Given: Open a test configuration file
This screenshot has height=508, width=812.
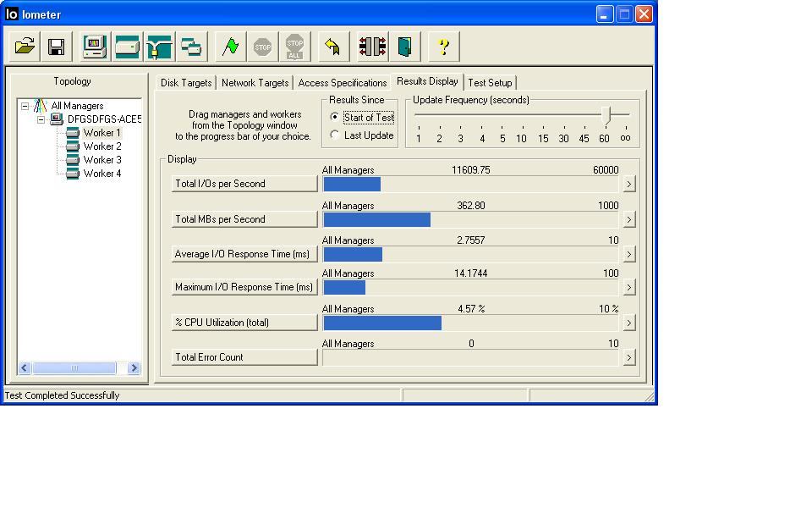Looking at the screenshot, I should (25, 47).
